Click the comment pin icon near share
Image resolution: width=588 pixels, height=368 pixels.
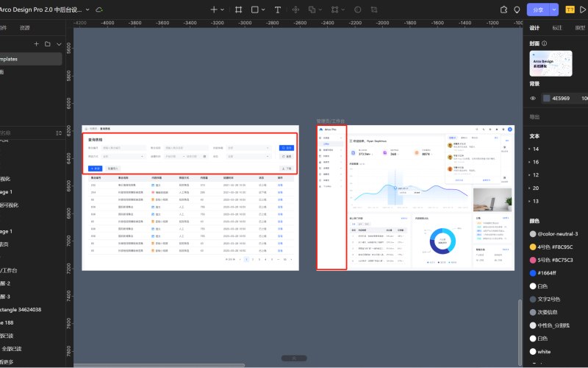pos(517,10)
